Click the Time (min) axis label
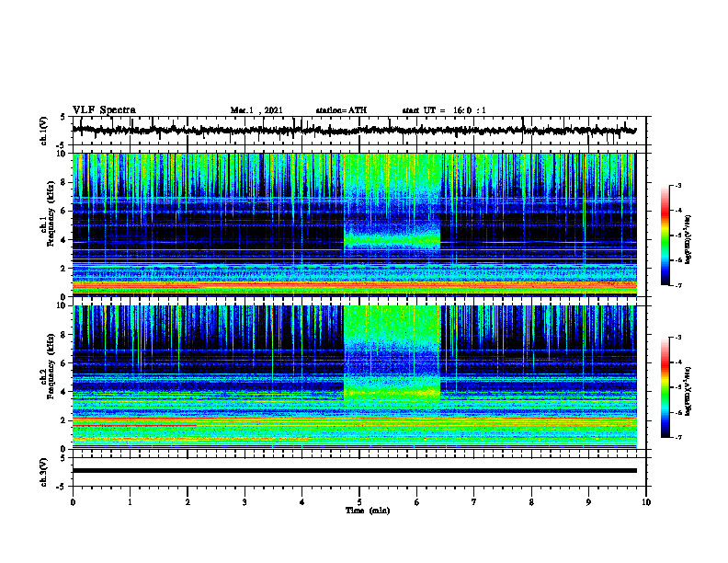 click(x=368, y=511)
